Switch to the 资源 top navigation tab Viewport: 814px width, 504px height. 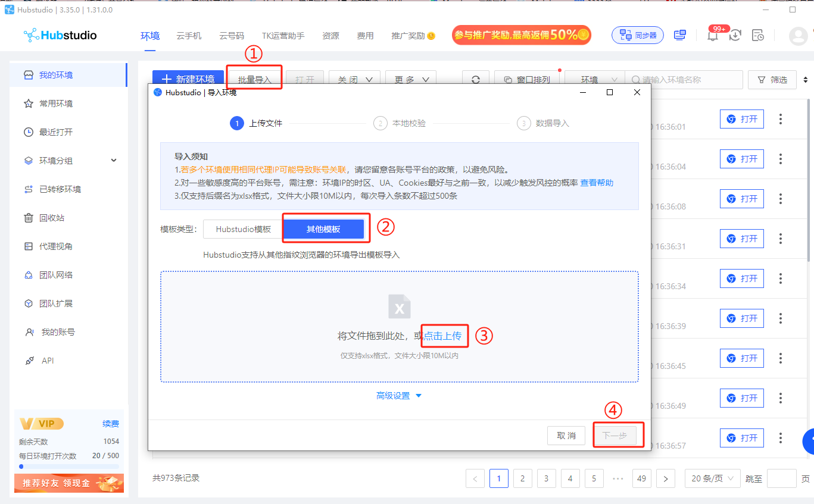click(330, 36)
